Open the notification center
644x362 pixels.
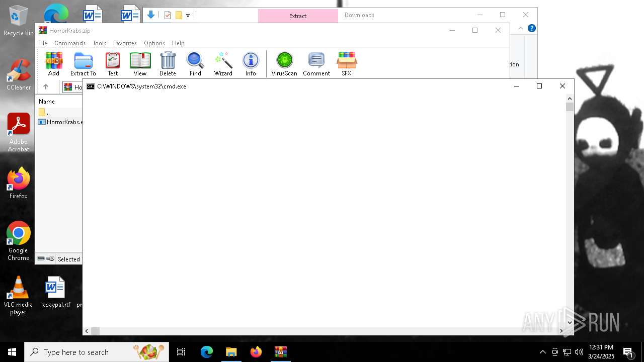coord(628,352)
